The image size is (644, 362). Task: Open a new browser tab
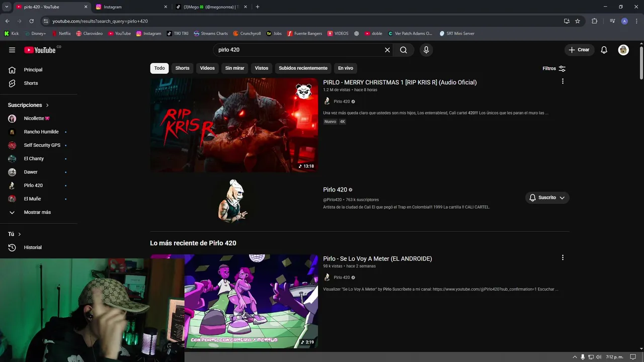[x=258, y=7]
